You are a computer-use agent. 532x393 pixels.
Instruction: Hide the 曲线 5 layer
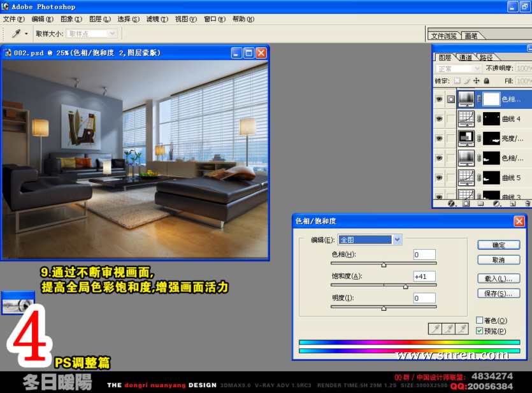[440, 178]
